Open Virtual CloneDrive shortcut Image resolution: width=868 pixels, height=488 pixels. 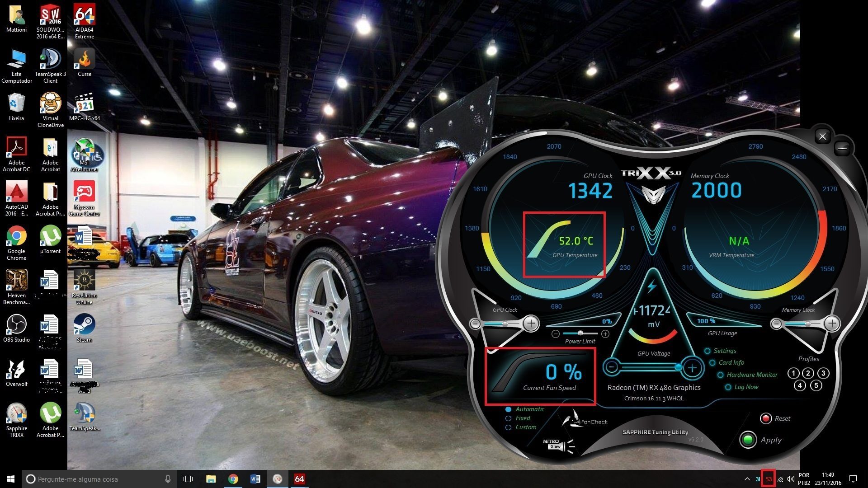[x=50, y=110]
